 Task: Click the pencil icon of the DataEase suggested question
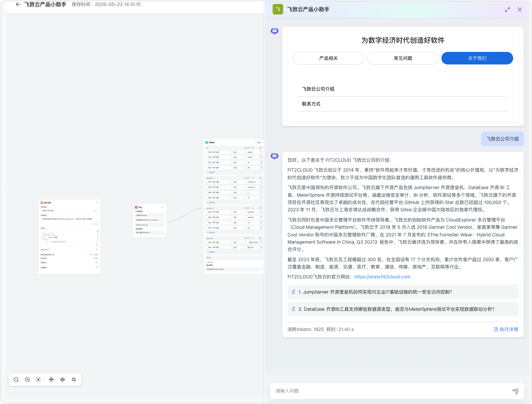tap(294, 309)
